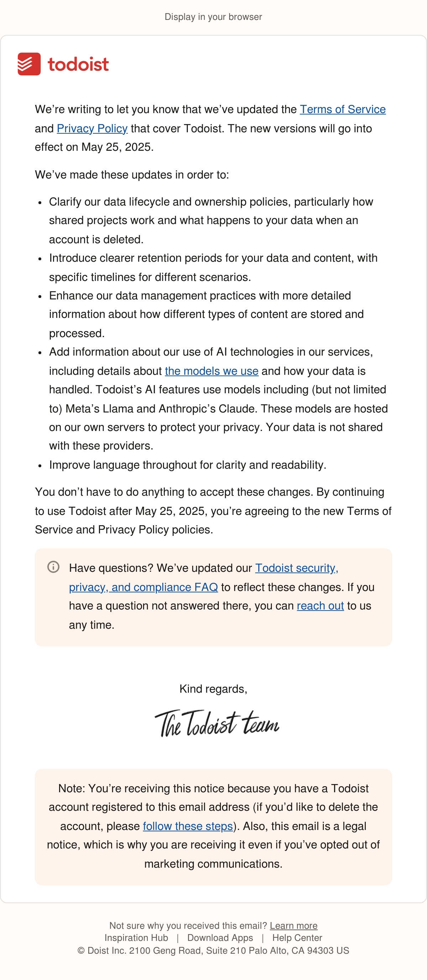
Task: Click Learn more in the footer
Action: [294, 926]
